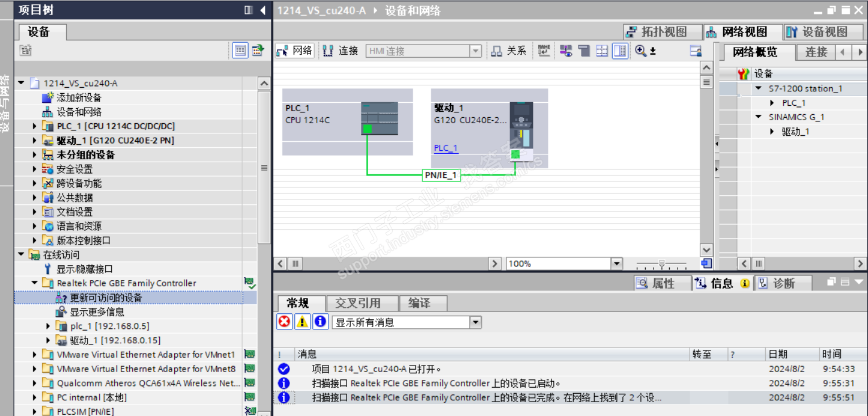Click 更新可访问的设备 update accessible devices
868x416 pixels.
106,298
